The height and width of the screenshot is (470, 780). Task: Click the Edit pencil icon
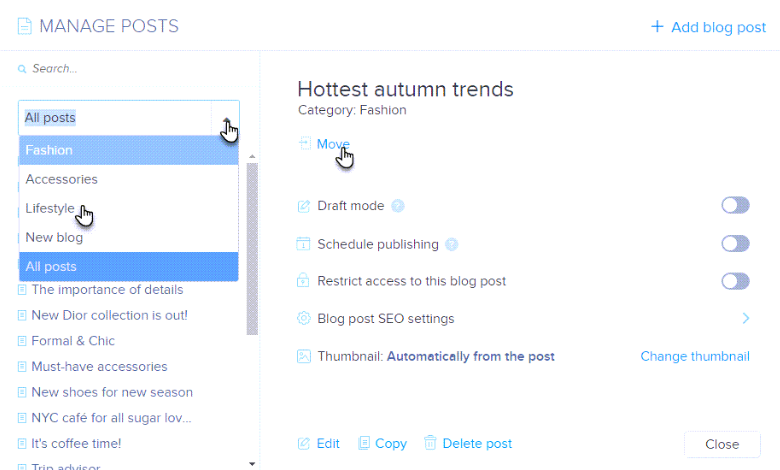tap(304, 443)
